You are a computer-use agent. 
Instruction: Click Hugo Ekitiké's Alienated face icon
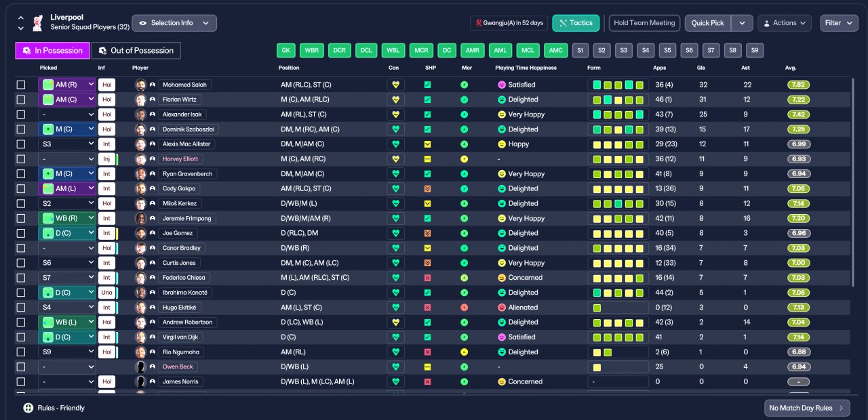pos(501,308)
